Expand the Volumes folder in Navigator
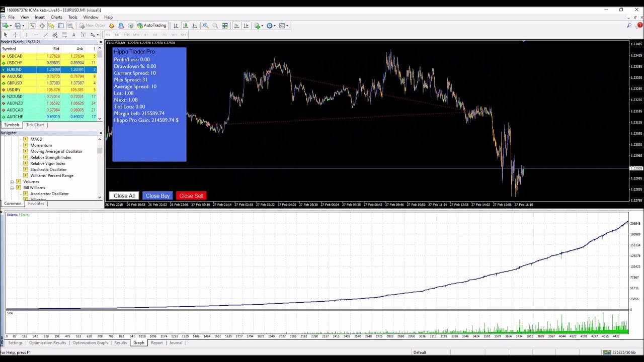The width and height of the screenshot is (644, 362). coord(12,182)
